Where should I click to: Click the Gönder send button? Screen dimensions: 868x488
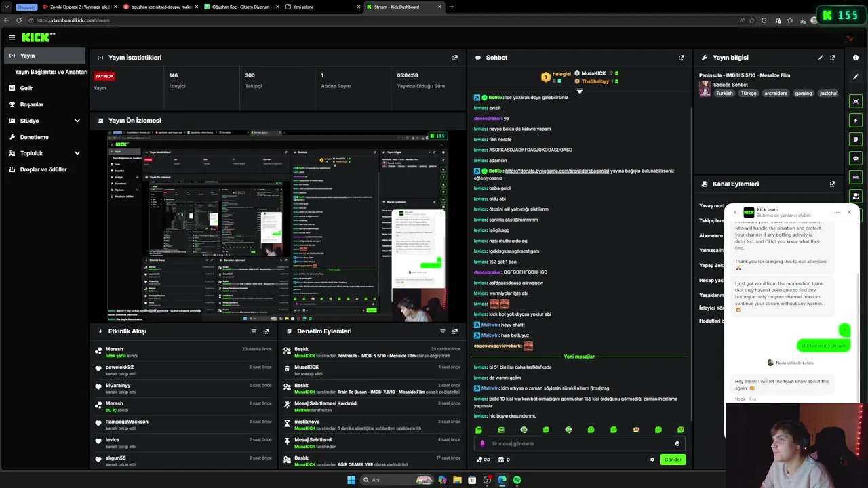(673, 460)
